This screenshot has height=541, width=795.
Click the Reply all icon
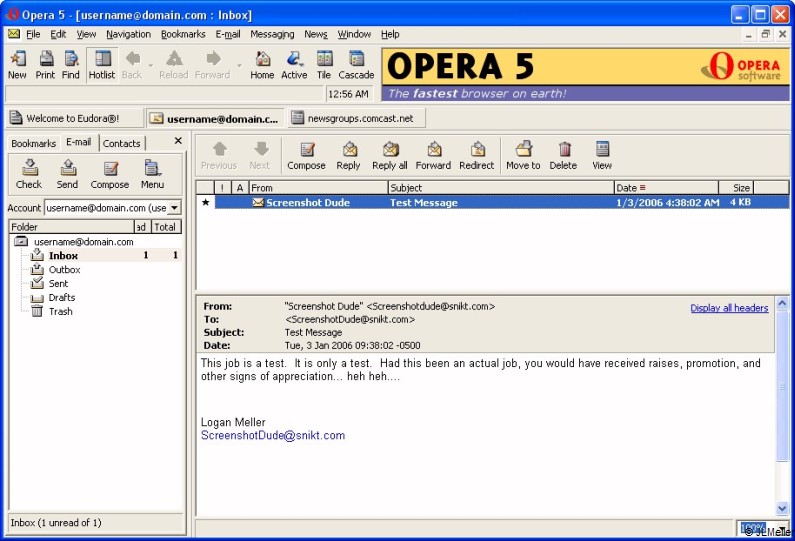pyautogui.click(x=389, y=155)
